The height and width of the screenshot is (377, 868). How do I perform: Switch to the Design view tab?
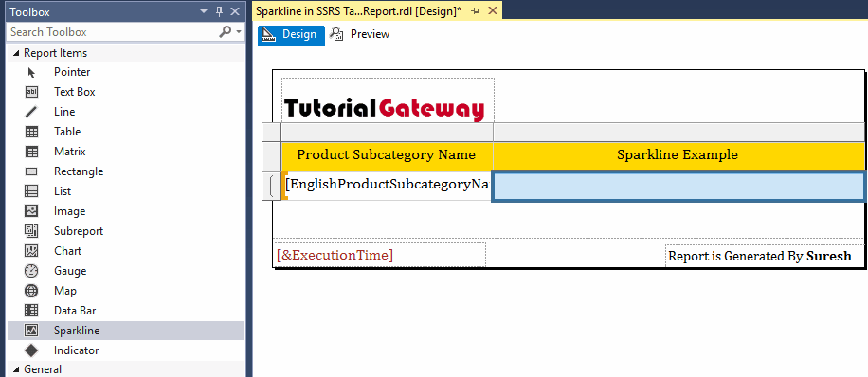coord(292,34)
